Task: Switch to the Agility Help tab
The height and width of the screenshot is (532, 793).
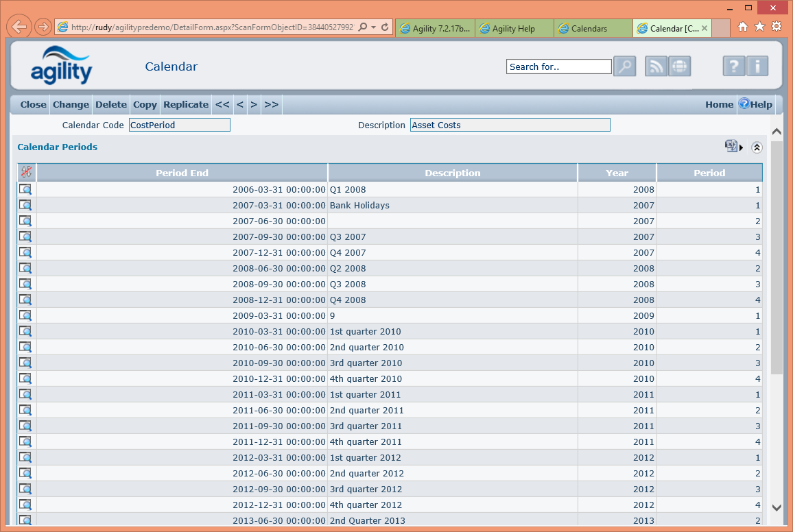Action: click(513, 28)
